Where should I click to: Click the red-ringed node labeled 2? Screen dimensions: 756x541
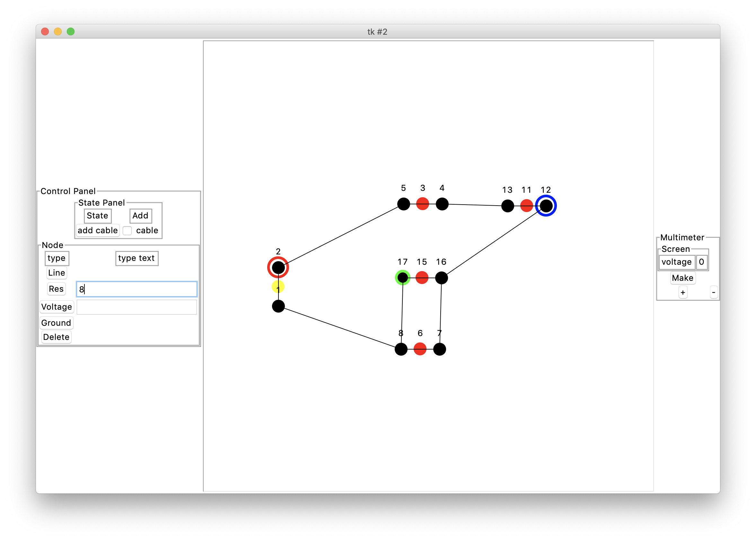[278, 267]
